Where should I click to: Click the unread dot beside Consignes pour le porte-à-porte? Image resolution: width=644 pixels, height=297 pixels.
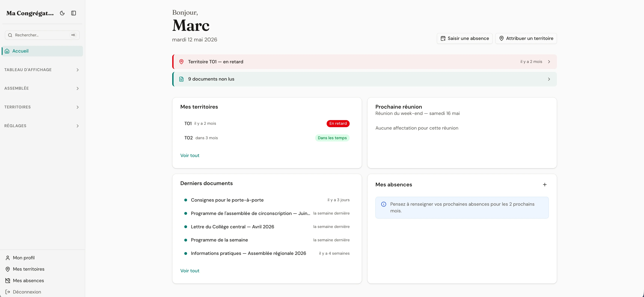pyautogui.click(x=186, y=200)
